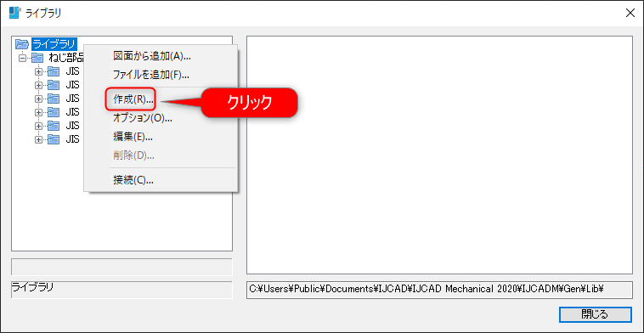Viewport: 644px width, 333px height.
Task: Choose 図面から追加(A)... from the context menu
Action: click(152, 57)
